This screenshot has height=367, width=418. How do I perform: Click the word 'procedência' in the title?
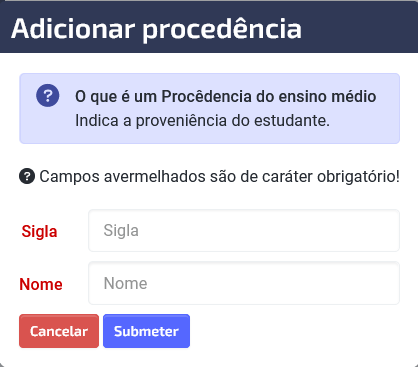pyautogui.click(x=222, y=30)
